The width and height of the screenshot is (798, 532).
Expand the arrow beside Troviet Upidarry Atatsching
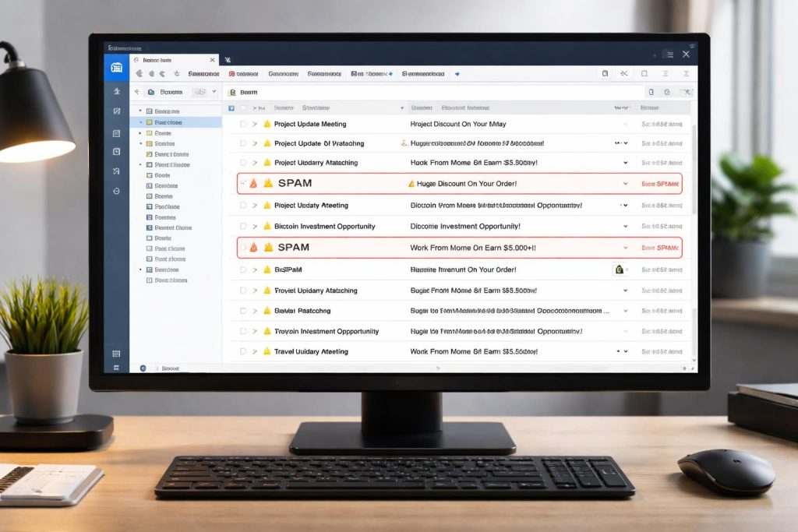click(255, 291)
